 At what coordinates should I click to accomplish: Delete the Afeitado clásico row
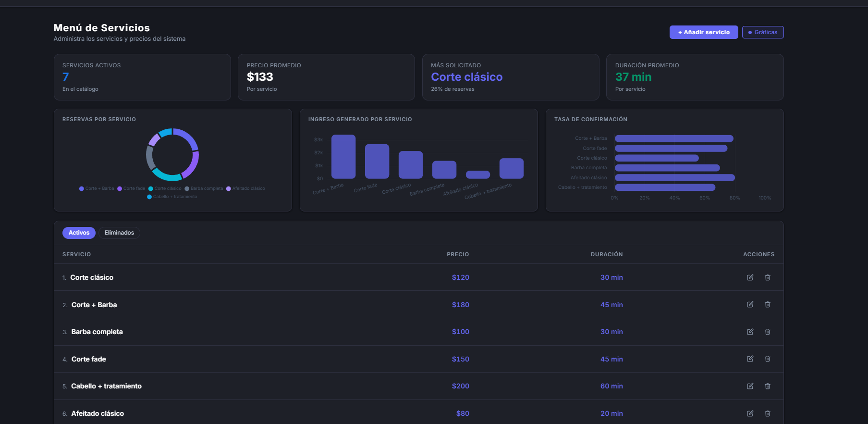[x=768, y=413]
